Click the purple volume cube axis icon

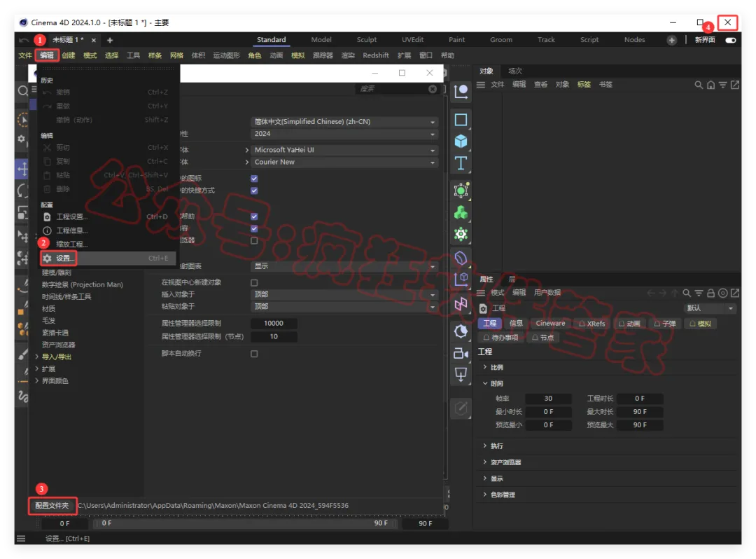tap(461, 279)
